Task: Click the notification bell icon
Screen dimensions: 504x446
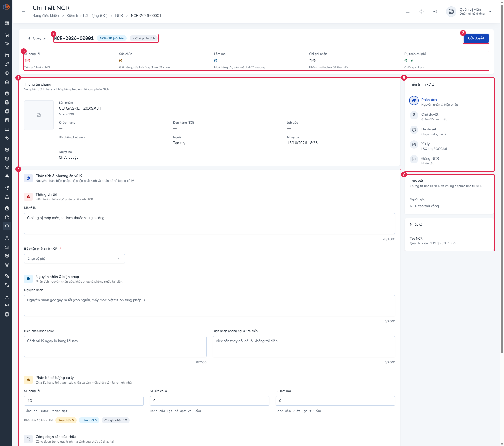Action: (408, 12)
